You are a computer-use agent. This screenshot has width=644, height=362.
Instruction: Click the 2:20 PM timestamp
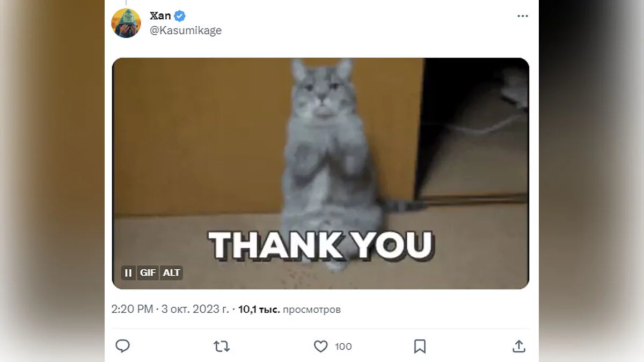(132, 309)
